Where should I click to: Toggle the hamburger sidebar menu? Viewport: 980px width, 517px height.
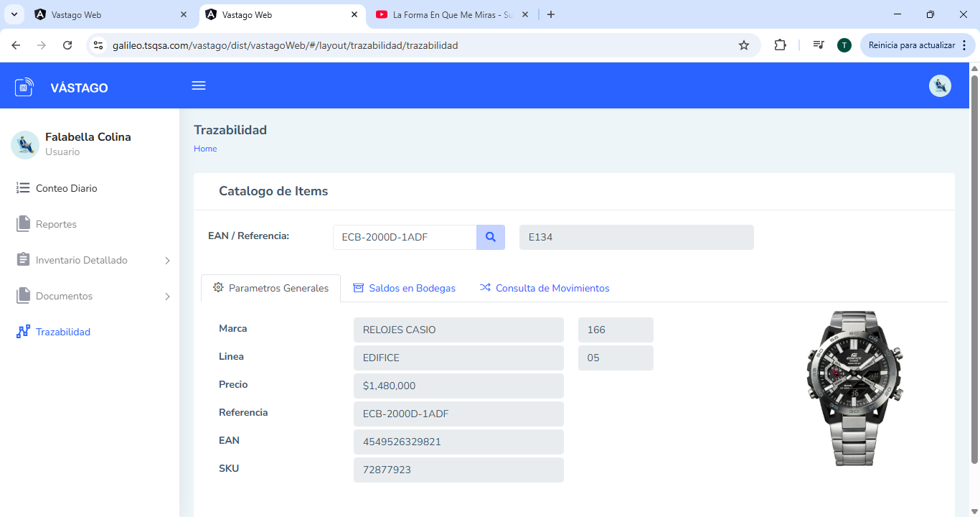click(199, 85)
